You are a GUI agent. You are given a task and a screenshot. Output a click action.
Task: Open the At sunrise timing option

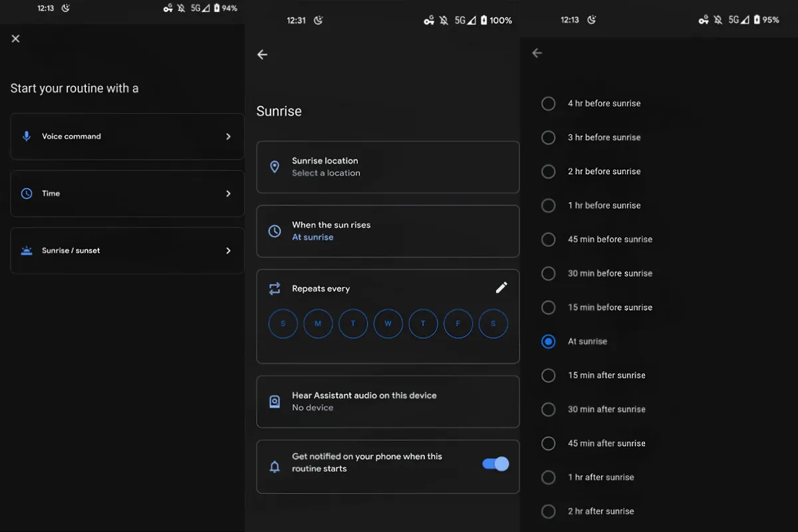click(x=388, y=231)
